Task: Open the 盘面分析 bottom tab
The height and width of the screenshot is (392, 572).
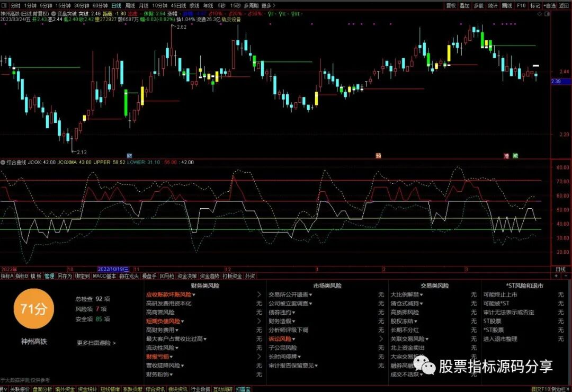Action: (x=42, y=389)
